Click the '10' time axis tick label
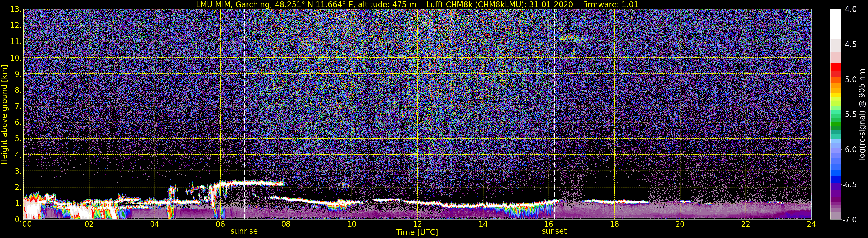Screen dimensions: 868x238 point(352,224)
